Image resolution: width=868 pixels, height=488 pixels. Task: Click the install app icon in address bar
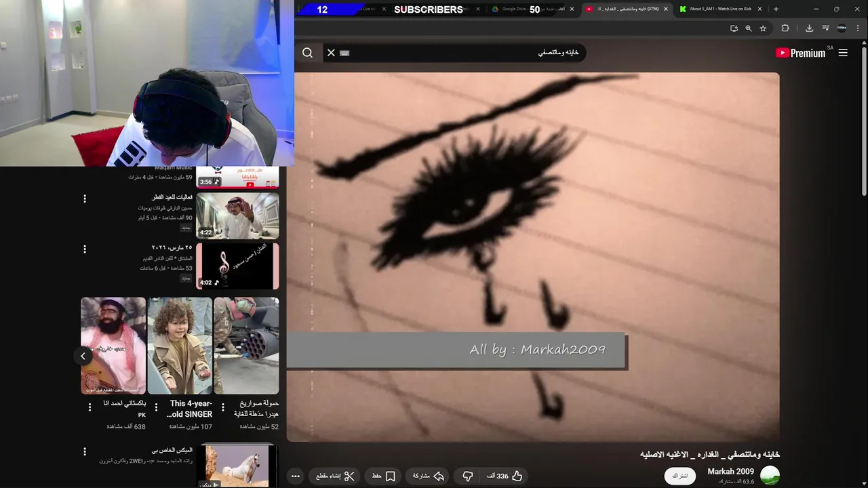[x=734, y=28]
